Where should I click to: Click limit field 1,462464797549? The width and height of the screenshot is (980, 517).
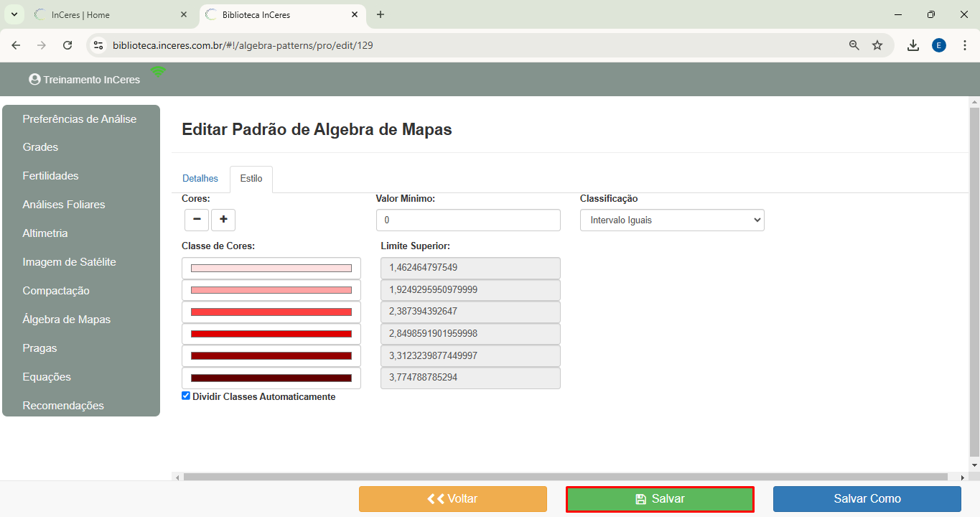tap(470, 268)
